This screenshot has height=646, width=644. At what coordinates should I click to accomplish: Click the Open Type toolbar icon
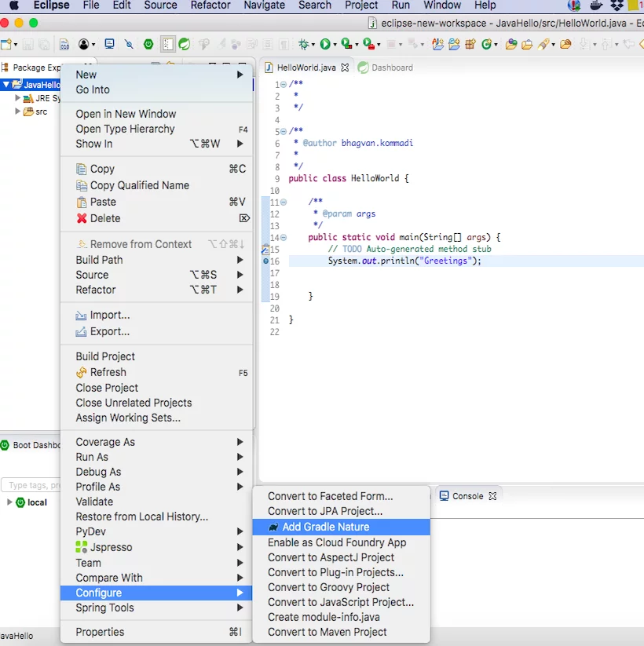pyautogui.click(x=511, y=44)
